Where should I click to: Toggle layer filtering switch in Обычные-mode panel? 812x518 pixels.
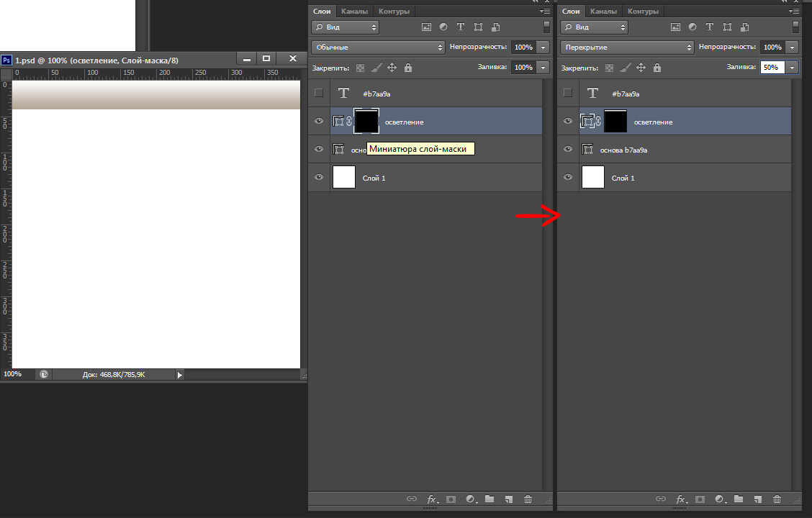point(546,27)
